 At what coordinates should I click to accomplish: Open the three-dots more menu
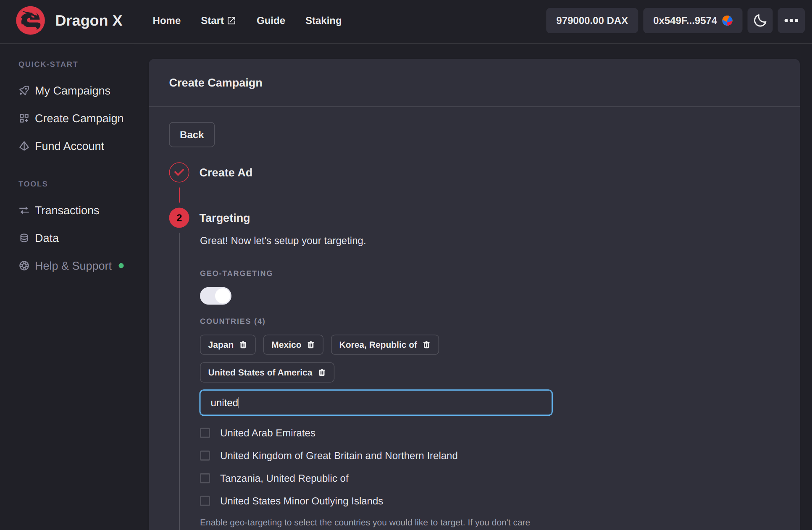point(791,21)
